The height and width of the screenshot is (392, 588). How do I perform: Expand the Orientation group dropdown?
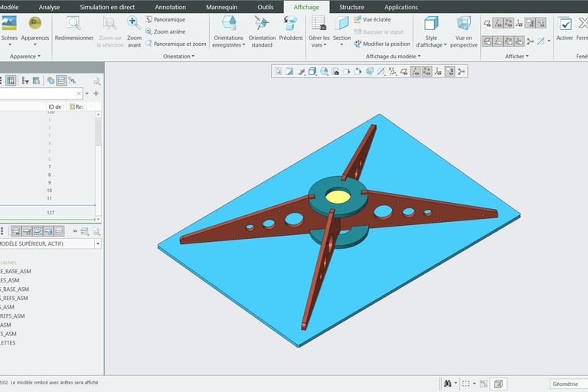pos(179,56)
